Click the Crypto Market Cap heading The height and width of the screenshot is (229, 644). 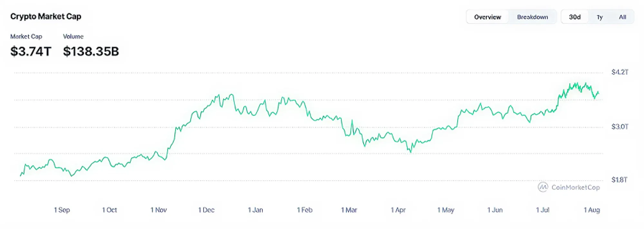click(x=46, y=16)
